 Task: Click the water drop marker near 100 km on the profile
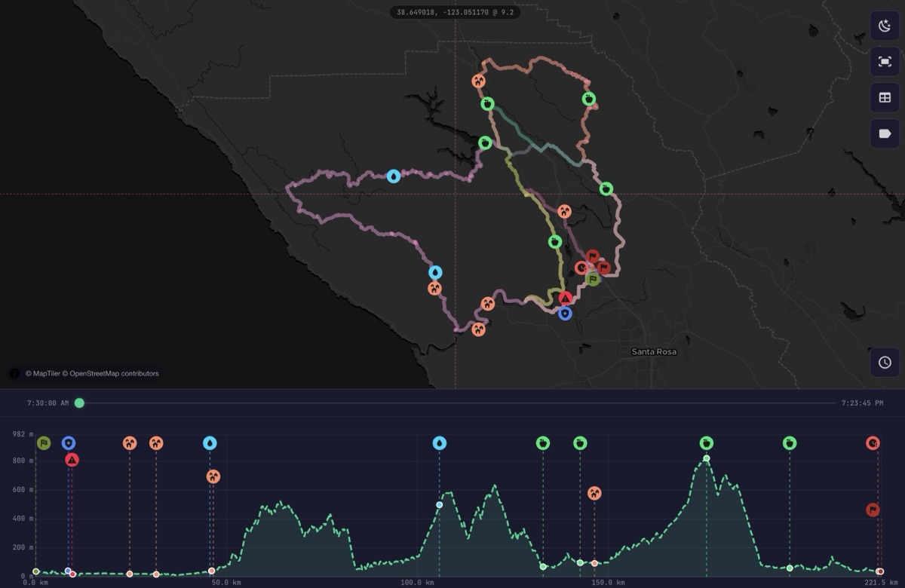click(440, 444)
